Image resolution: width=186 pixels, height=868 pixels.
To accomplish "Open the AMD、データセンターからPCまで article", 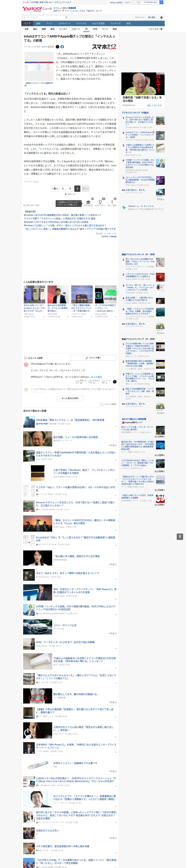I will 65,642.
